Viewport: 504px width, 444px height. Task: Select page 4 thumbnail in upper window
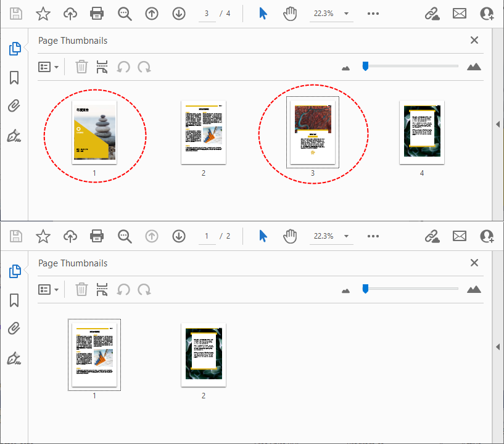coord(422,133)
